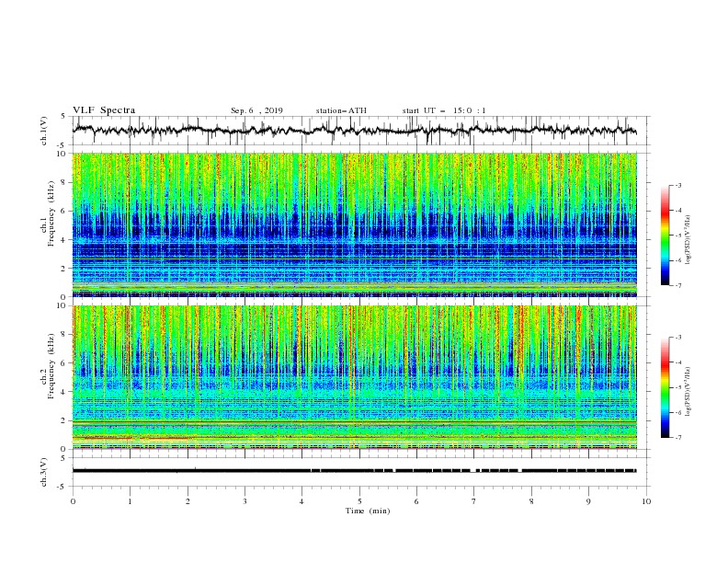This screenshot has width=728, height=563.
Task: Click time axis tick label '5' minutes
Action: pos(359,501)
